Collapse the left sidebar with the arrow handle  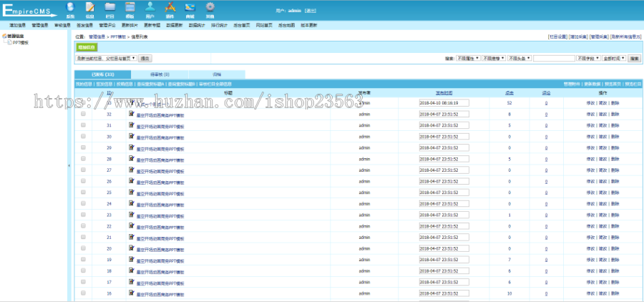click(69, 165)
